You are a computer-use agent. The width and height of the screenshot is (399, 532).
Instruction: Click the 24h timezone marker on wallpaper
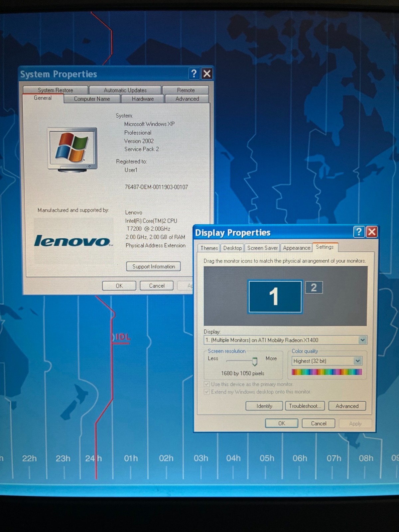click(93, 459)
